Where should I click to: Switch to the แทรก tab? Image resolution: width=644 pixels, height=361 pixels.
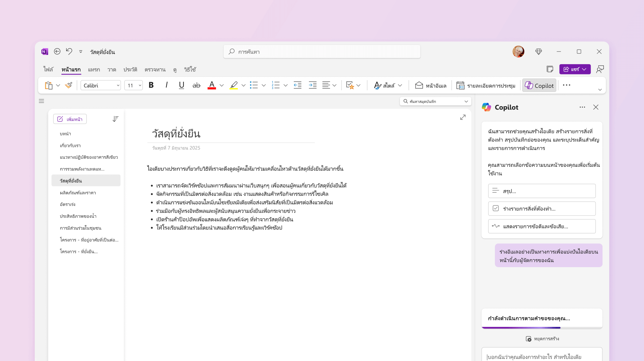coord(94,69)
